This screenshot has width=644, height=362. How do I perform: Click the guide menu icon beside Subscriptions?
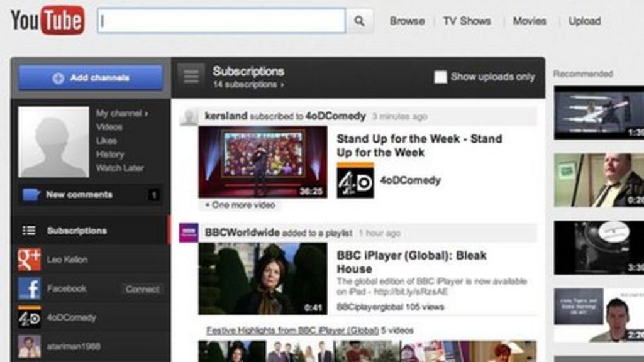[x=191, y=76]
